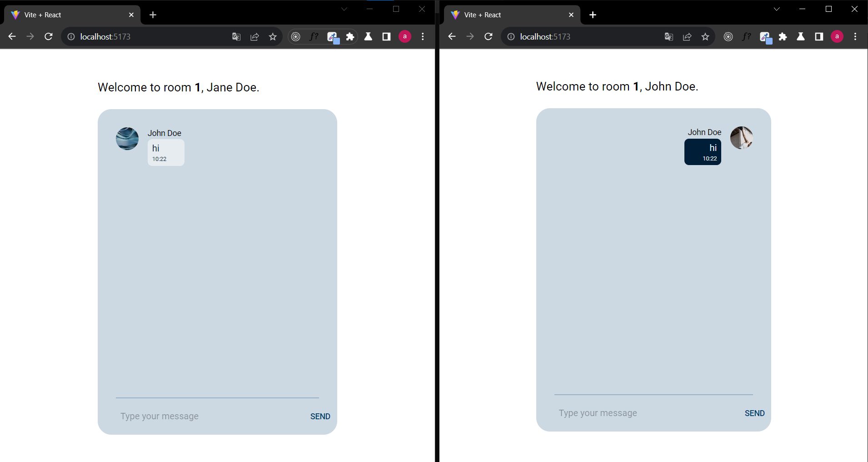Close the Vite + React tab in the right window
The image size is (868, 462).
(571, 15)
